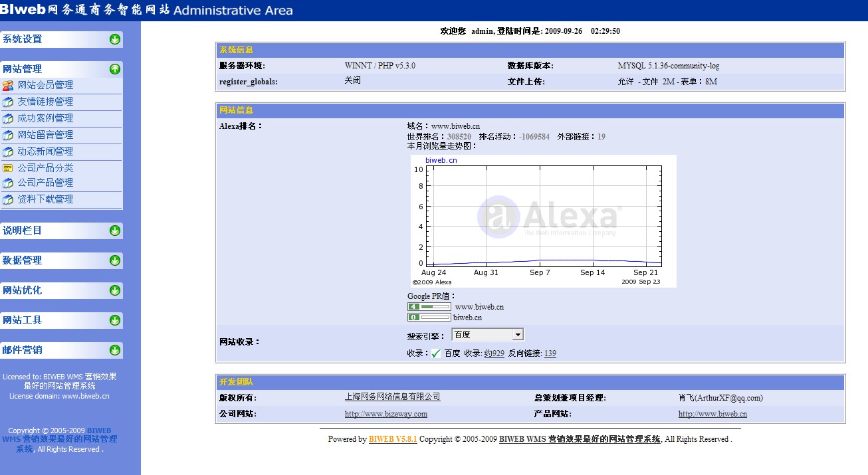Open 友情链接管理 menu item
The width and height of the screenshot is (868, 475).
[45, 102]
